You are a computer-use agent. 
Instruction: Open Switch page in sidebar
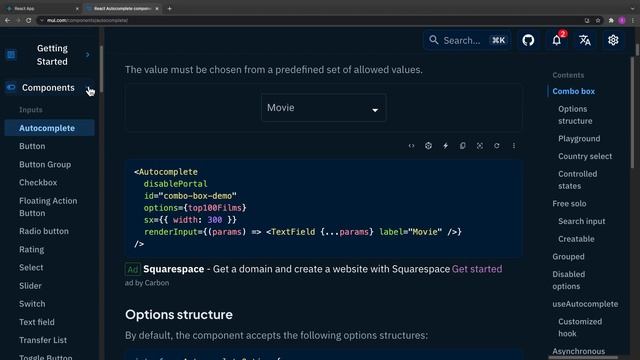32,304
